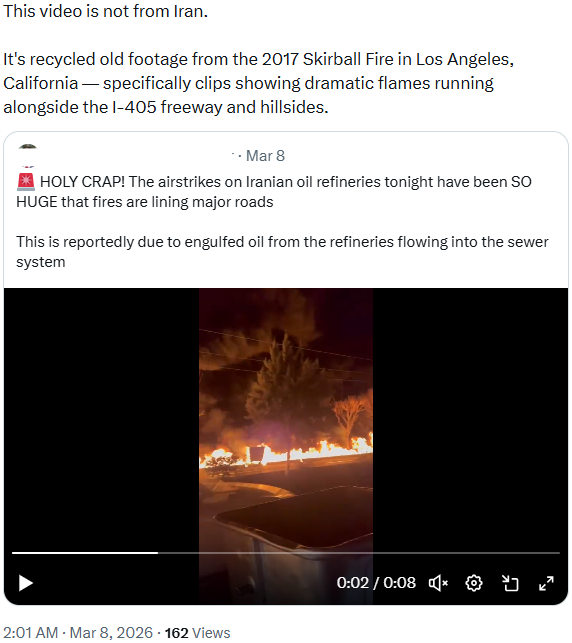The width and height of the screenshot is (572, 643).
Task: Click the 2:01 AM Mar 8, 2026 timestamp
Action: [x=76, y=632]
